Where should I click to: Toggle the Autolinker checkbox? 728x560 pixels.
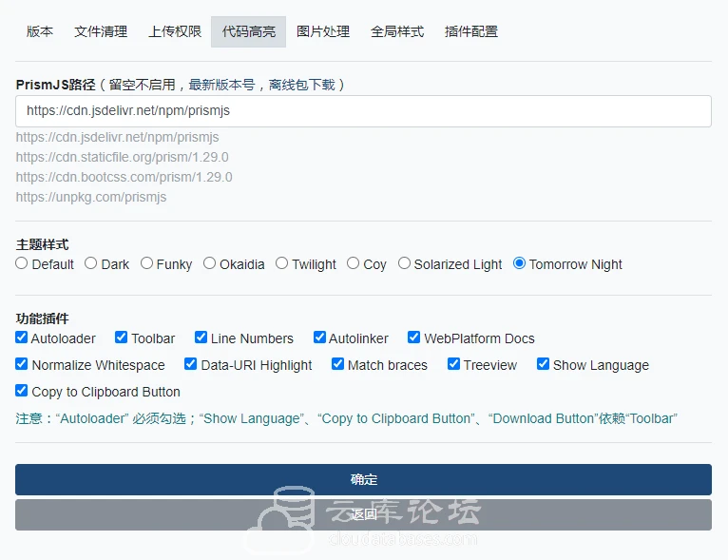(319, 338)
